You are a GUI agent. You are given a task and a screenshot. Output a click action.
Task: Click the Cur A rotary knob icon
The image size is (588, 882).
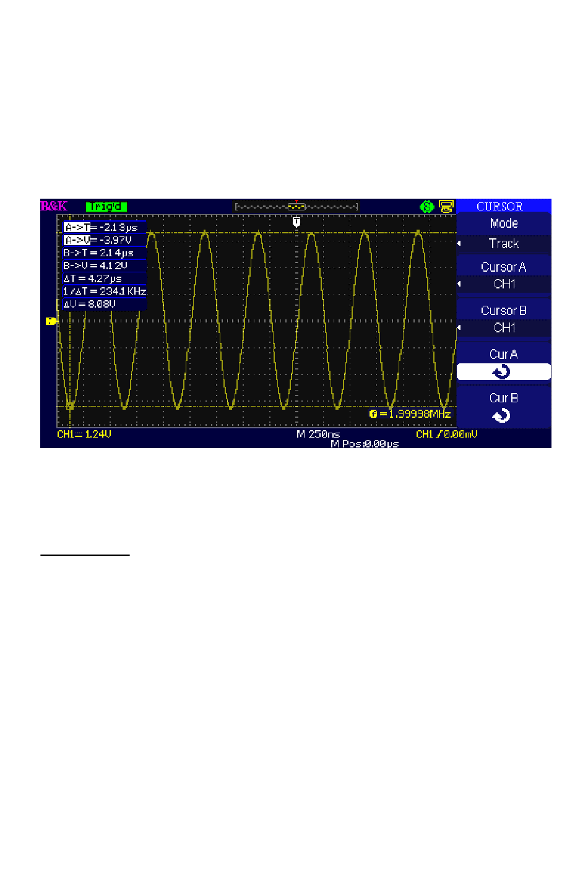point(501,372)
